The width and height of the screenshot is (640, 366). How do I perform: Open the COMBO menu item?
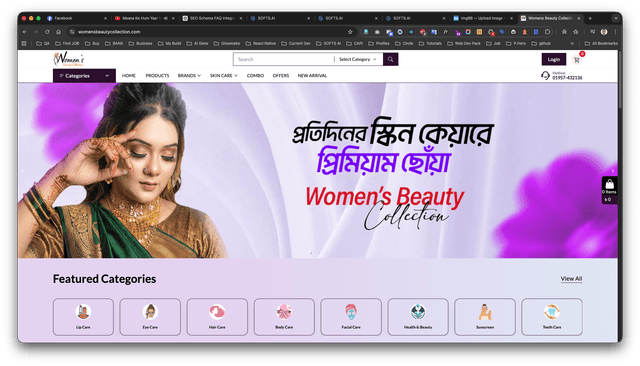pos(255,76)
